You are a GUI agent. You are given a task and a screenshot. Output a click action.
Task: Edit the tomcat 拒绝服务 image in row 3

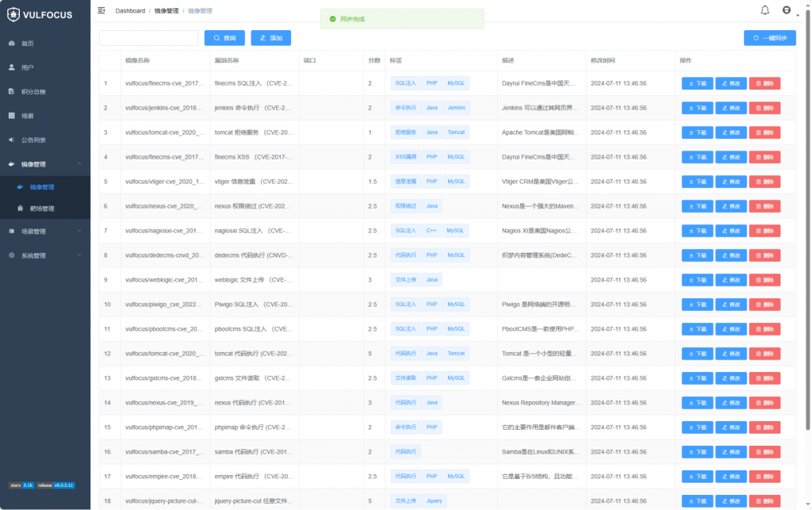point(730,132)
